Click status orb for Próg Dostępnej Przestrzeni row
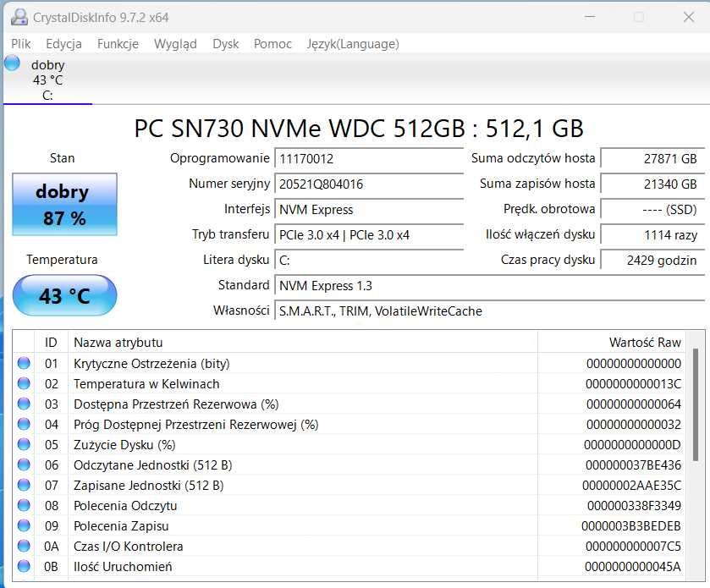Viewport: 710px width, 588px height. tap(24, 424)
